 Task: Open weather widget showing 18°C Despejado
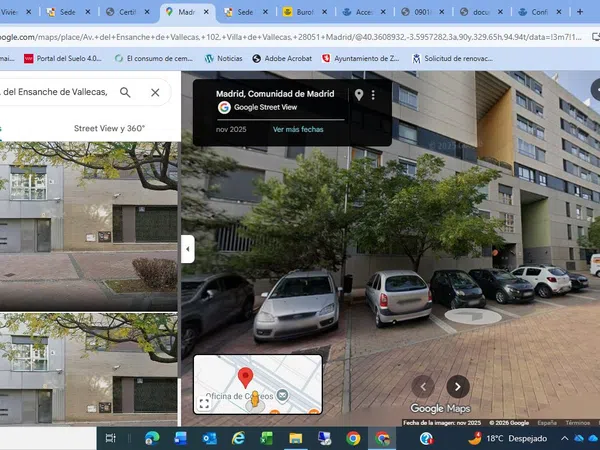[x=507, y=438]
